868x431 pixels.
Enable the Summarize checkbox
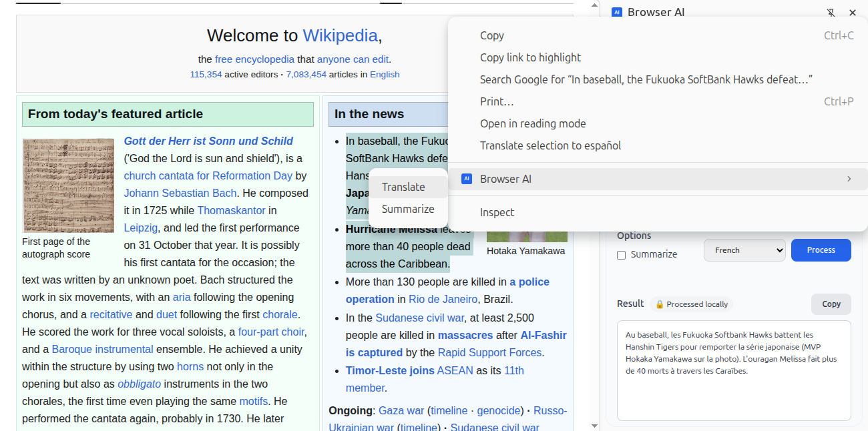622,255
